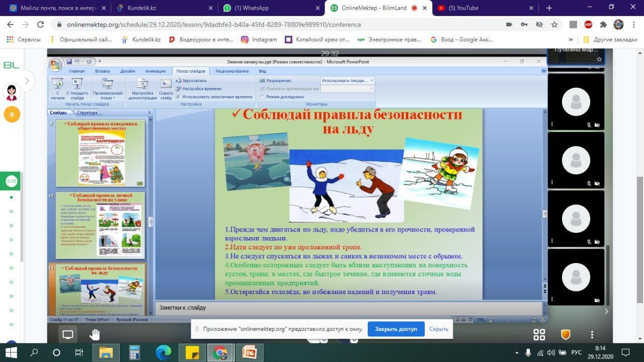Toggle 'Использовать записанные времена' checkbox
Screen dimensions: 644x362
click(178, 97)
